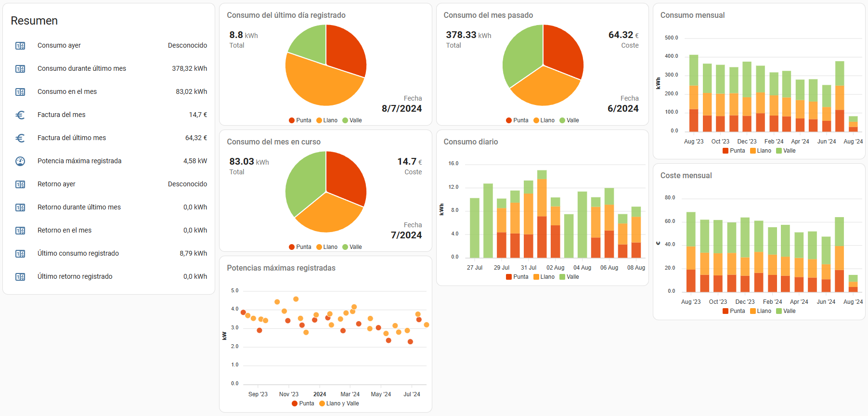
Task: Toggle Llano y Valle series in Potencias máximas
Action: pos(339,403)
